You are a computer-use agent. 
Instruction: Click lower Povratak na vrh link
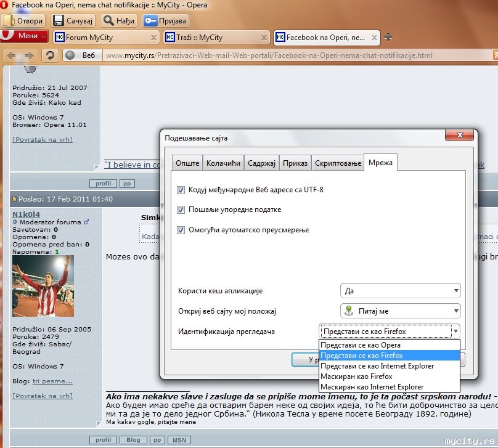point(43,396)
